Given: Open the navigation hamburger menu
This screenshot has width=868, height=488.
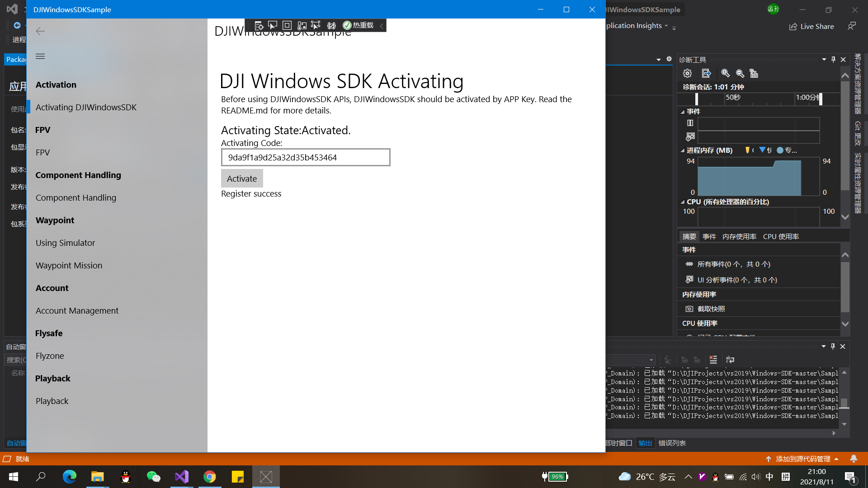Looking at the screenshot, I should 40,56.
